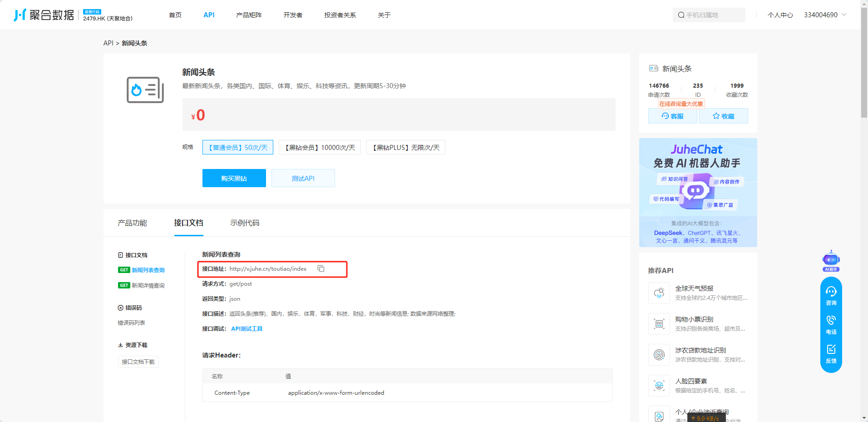Image resolution: width=868 pixels, height=422 pixels.
Task: Click the 购物小票识别 receipt icon
Action: [x=659, y=324]
